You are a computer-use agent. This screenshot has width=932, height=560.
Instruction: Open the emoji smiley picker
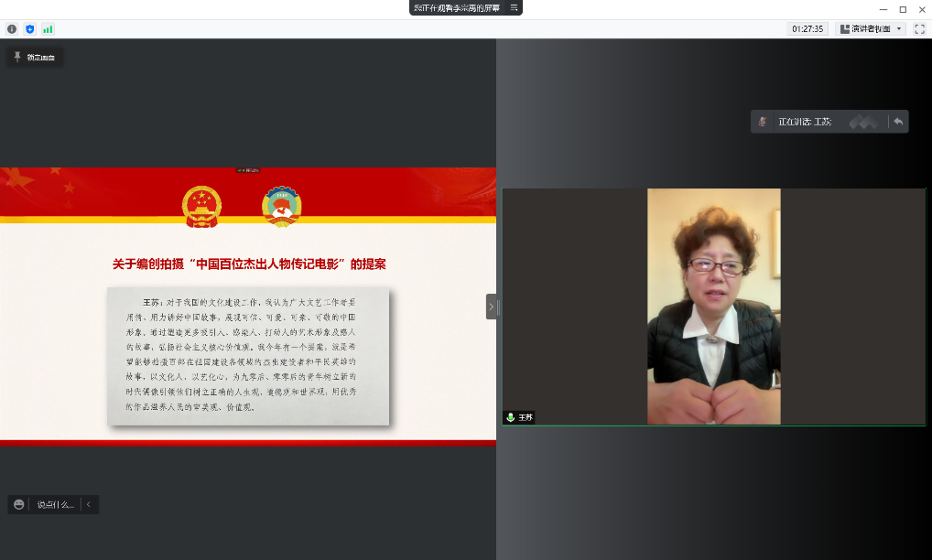(19, 504)
